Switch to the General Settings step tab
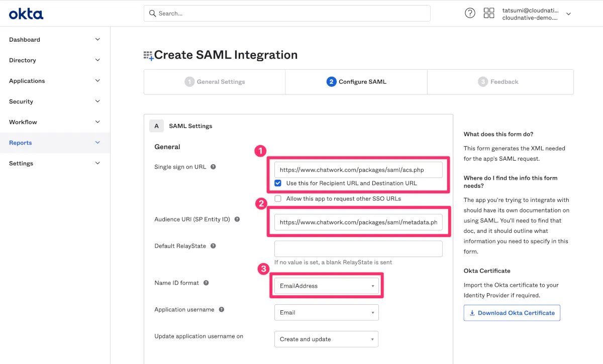 [215, 82]
